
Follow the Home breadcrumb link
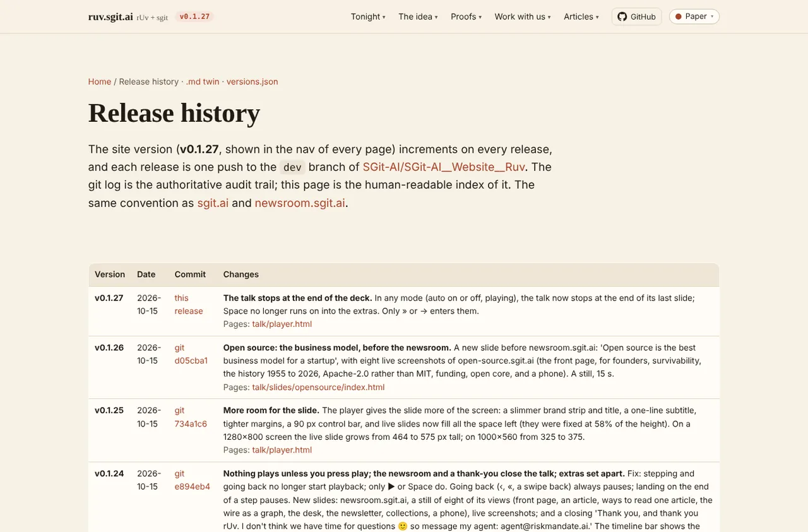coord(100,81)
